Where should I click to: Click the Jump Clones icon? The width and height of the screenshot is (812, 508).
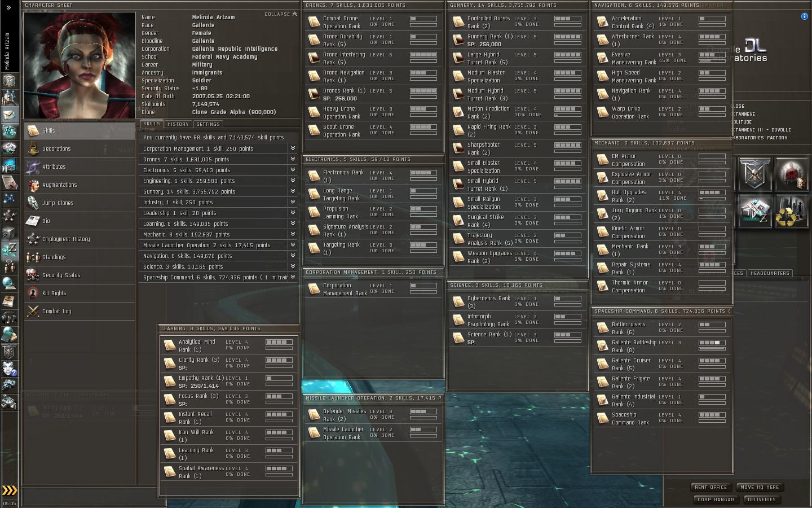(33, 203)
